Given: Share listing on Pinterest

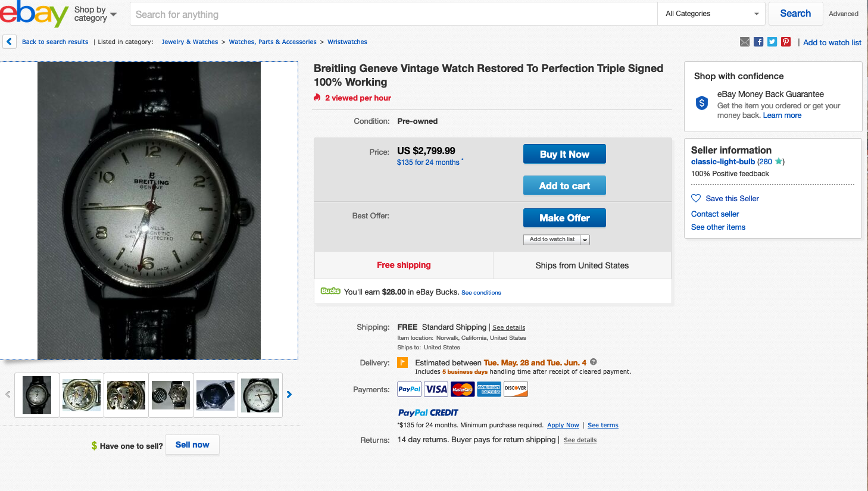Looking at the screenshot, I should [786, 42].
